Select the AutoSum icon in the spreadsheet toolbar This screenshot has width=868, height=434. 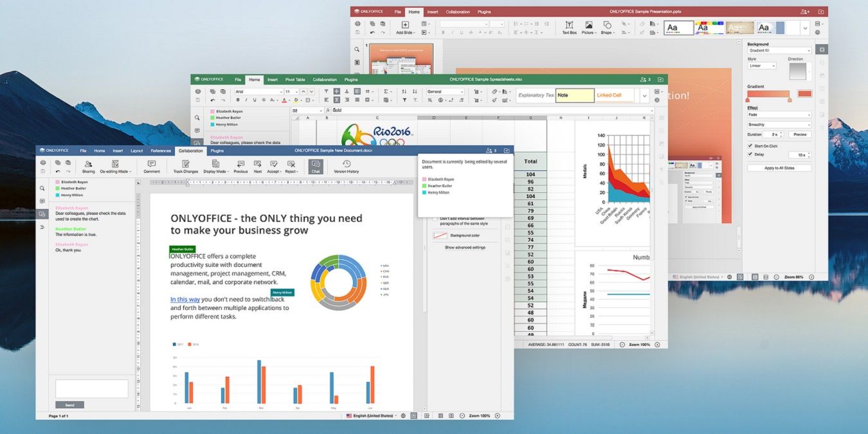click(386, 91)
